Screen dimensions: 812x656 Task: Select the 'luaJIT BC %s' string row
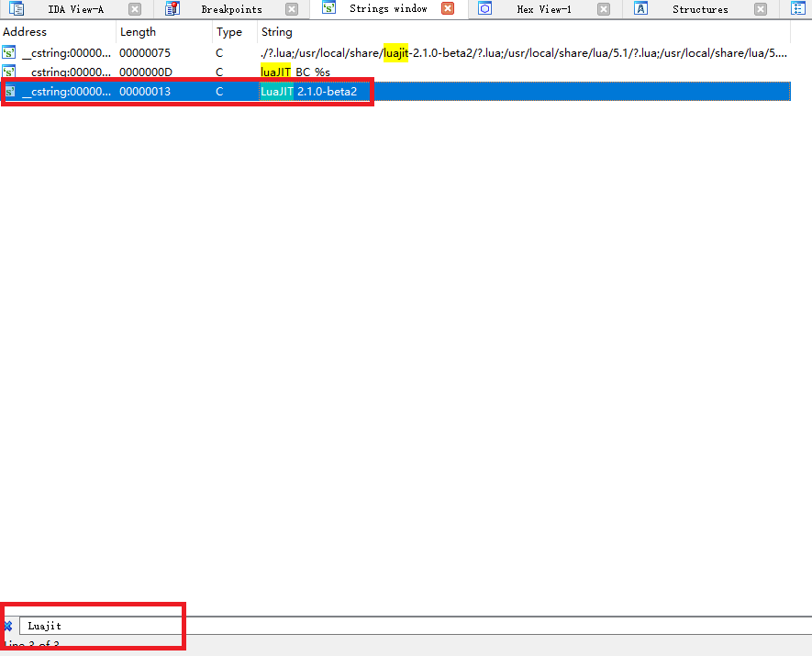point(395,72)
